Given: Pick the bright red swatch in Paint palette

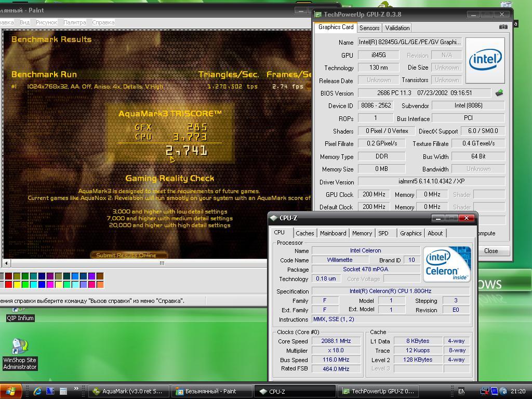Looking at the screenshot, I should [9, 284].
